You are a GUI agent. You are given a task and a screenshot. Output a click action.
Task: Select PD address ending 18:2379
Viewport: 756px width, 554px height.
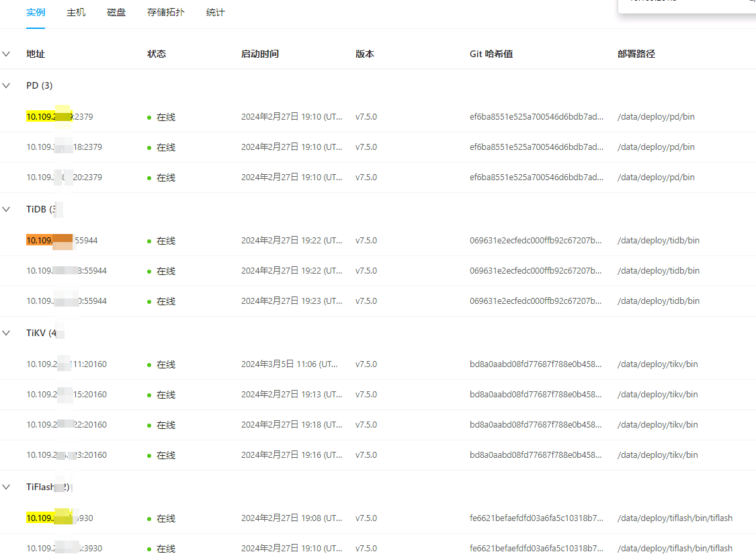click(x=64, y=147)
